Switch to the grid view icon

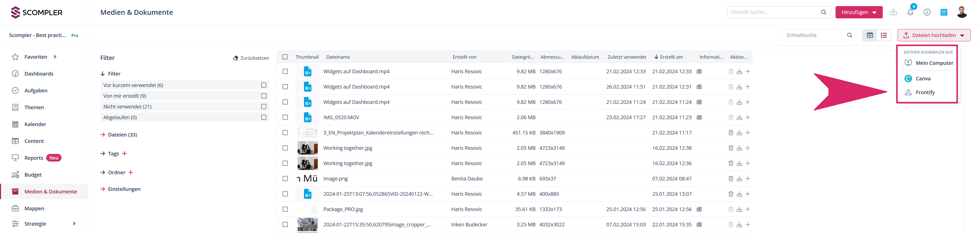tap(870, 35)
